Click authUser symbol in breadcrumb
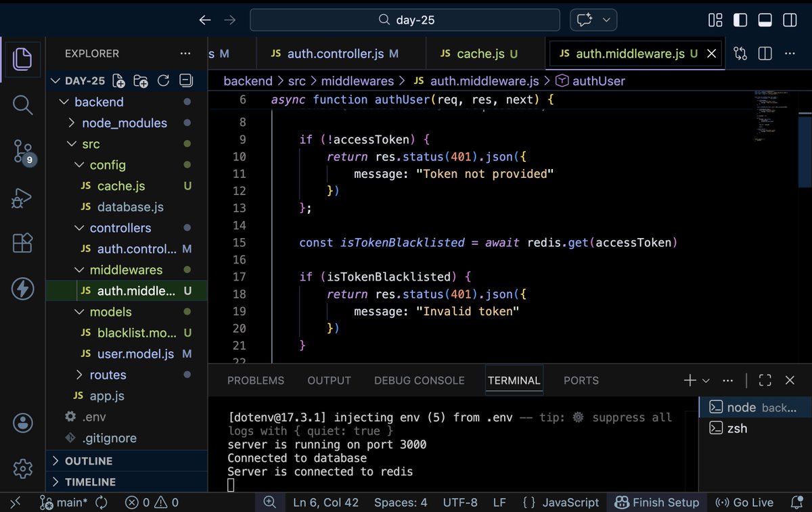The height and width of the screenshot is (512, 812). point(590,81)
